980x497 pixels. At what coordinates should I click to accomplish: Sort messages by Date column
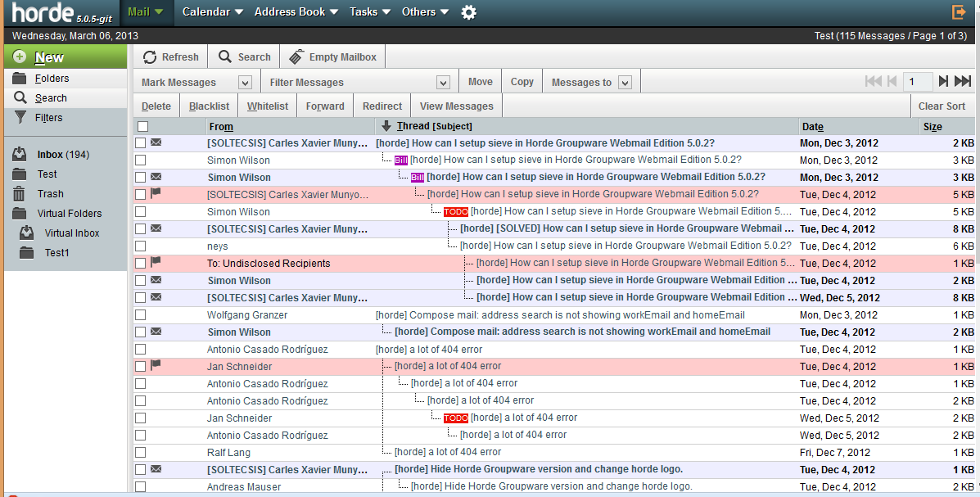(x=812, y=127)
